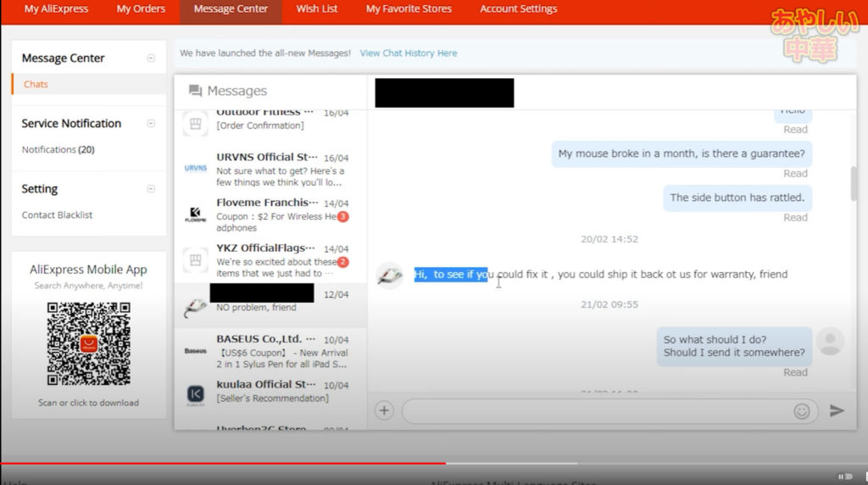Click the Floveme store logo icon
This screenshot has height=485, width=868.
pos(196,214)
